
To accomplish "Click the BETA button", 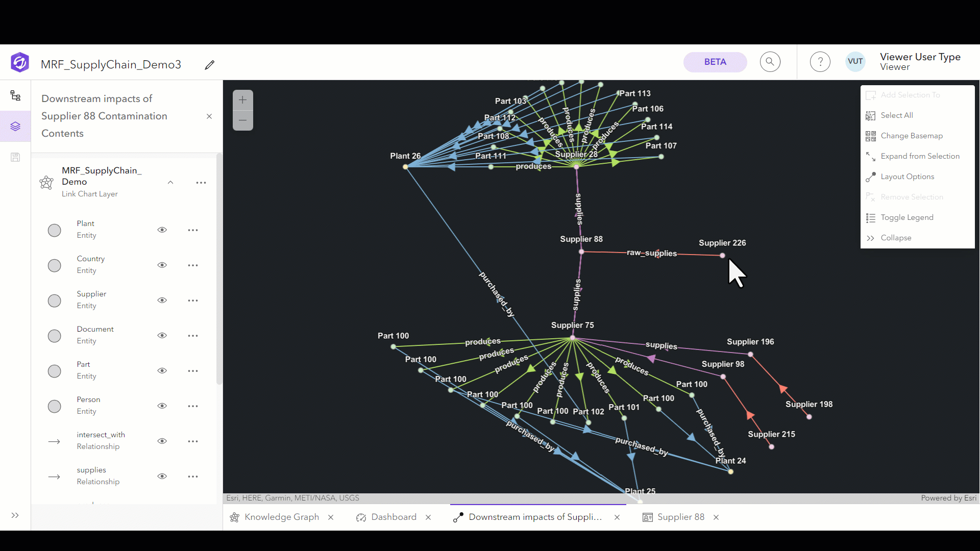I will point(715,62).
